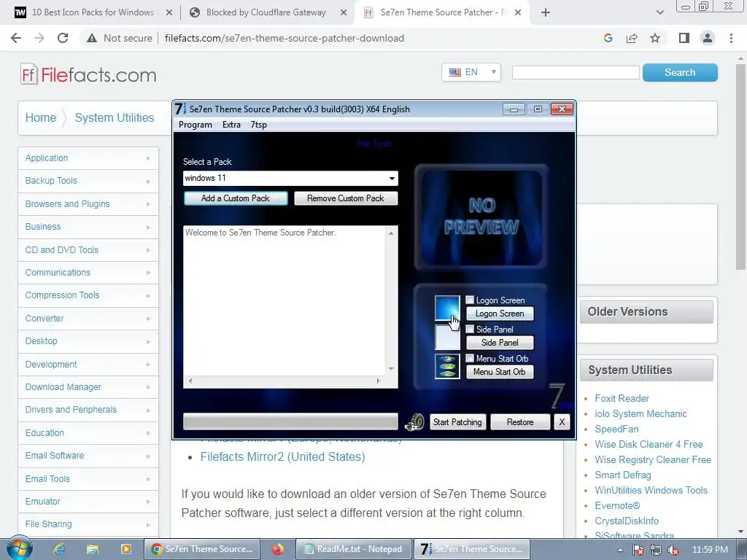Open the Chrome profile avatar
The width and height of the screenshot is (747, 560).
pyautogui.click(x=708, y=38)
